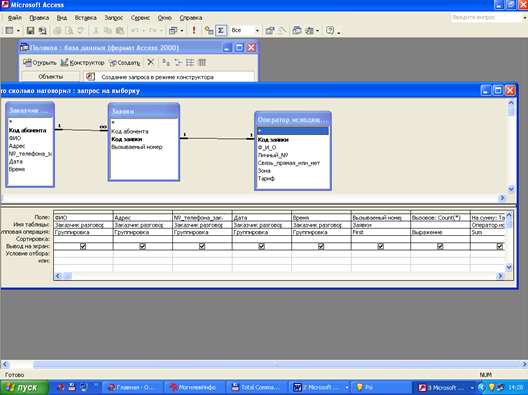The image size is (528, 395).
Task: Click the Properties icon in the toolbar
Action: 270,31
